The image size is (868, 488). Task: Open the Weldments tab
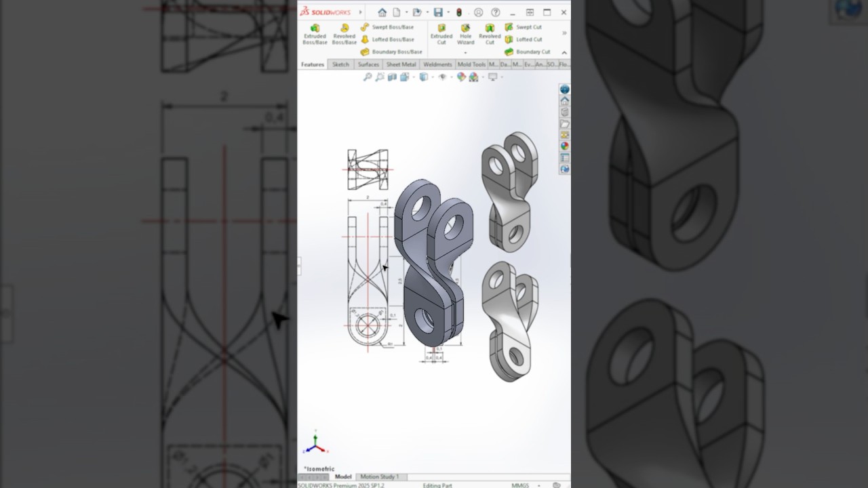(x=437, y=64)
